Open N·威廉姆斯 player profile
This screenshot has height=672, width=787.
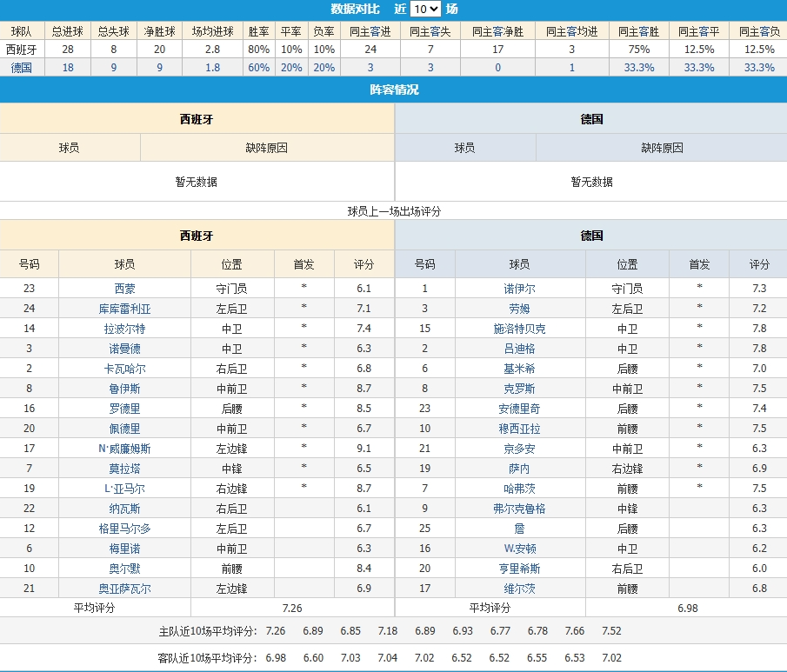click(124, 449)
